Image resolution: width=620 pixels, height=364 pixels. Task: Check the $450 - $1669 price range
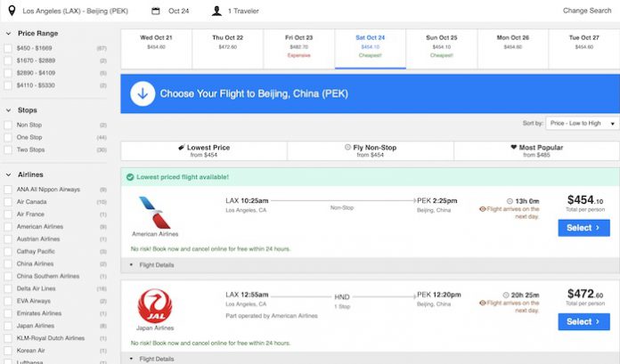tap(7, 48)
